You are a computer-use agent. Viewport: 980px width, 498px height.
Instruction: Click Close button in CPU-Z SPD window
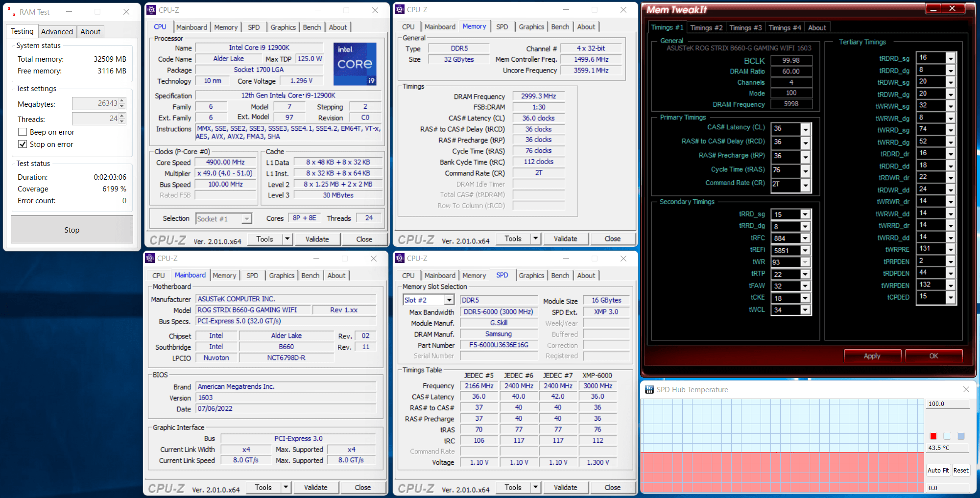612,487
